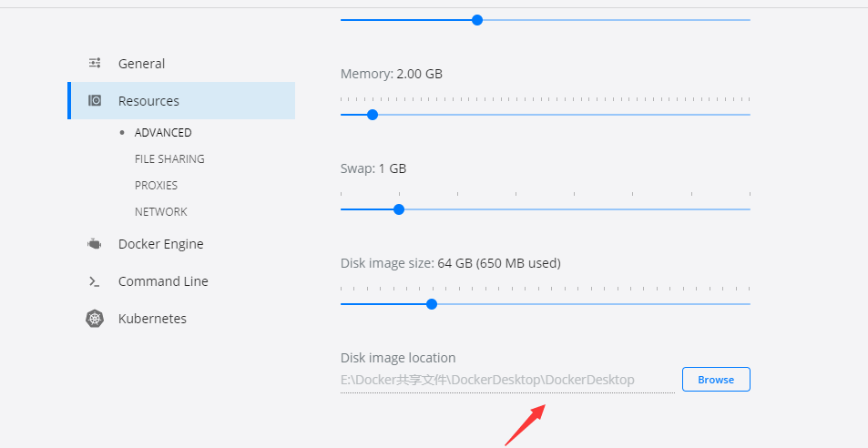The width and height of the screenshot is (868, 448).
Task: Click the Browse button
Action: (716, 380)
